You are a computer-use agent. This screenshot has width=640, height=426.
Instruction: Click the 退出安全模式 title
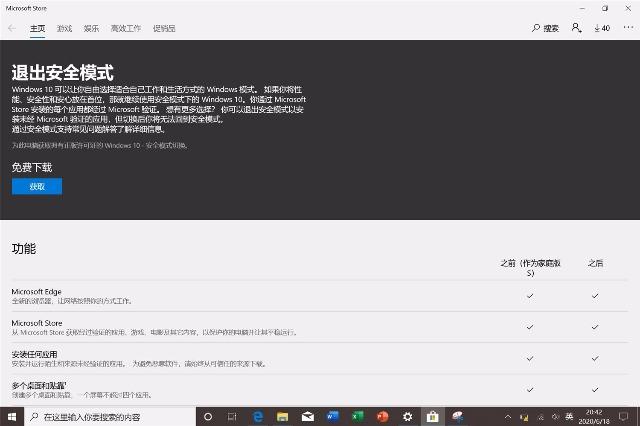click(x=62, y=73)
